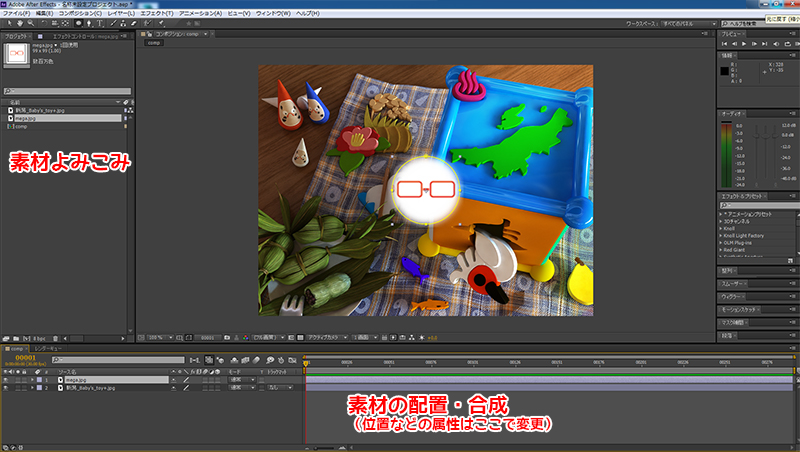
Task: Open the エフェクト(T) menu
Action: click(159, 14)
